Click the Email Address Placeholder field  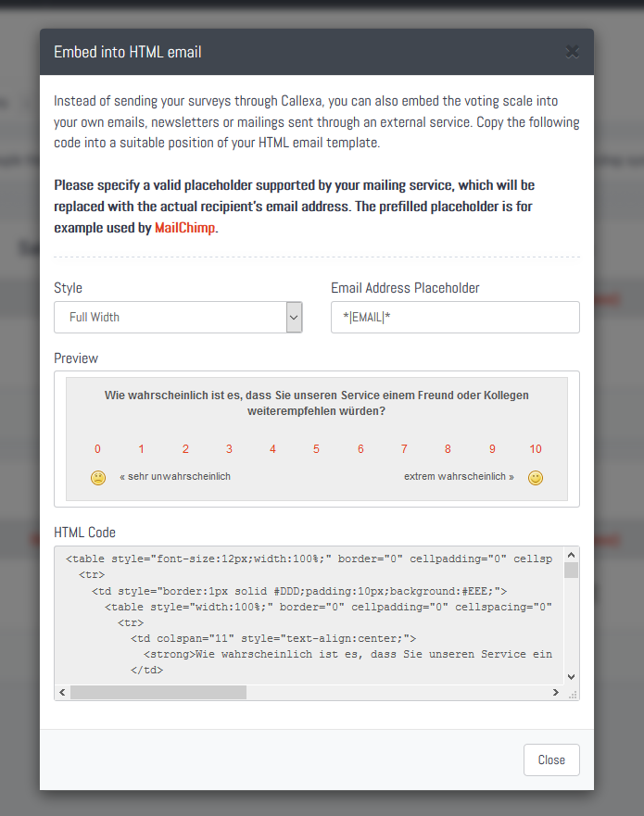(455, 317)
